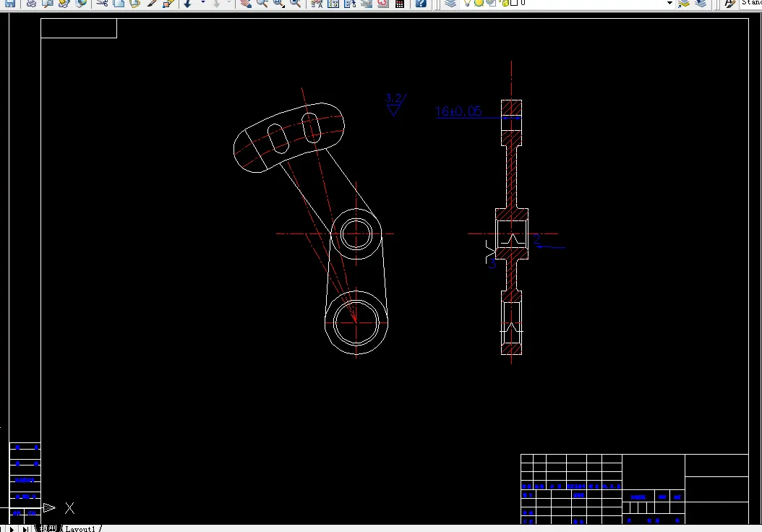
Task: Select the Match Properties brush tool
Action: (x=152, y=4)
